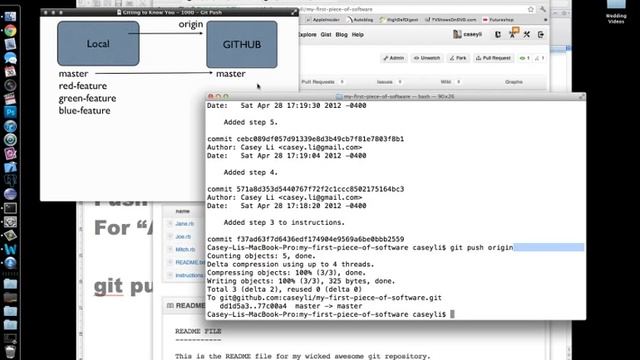
Task: Open the Explore link on GitHub
Action: (x=308, y=35)
